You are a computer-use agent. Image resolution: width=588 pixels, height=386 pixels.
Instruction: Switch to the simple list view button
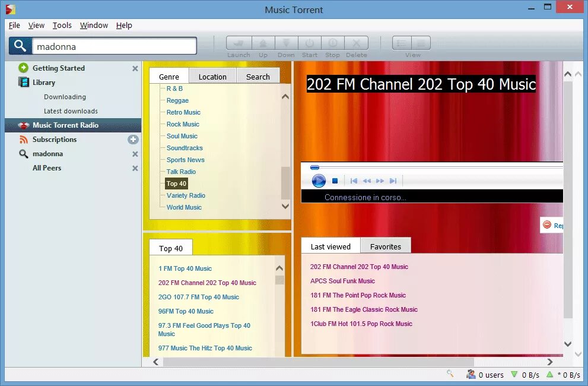(421, 43)
